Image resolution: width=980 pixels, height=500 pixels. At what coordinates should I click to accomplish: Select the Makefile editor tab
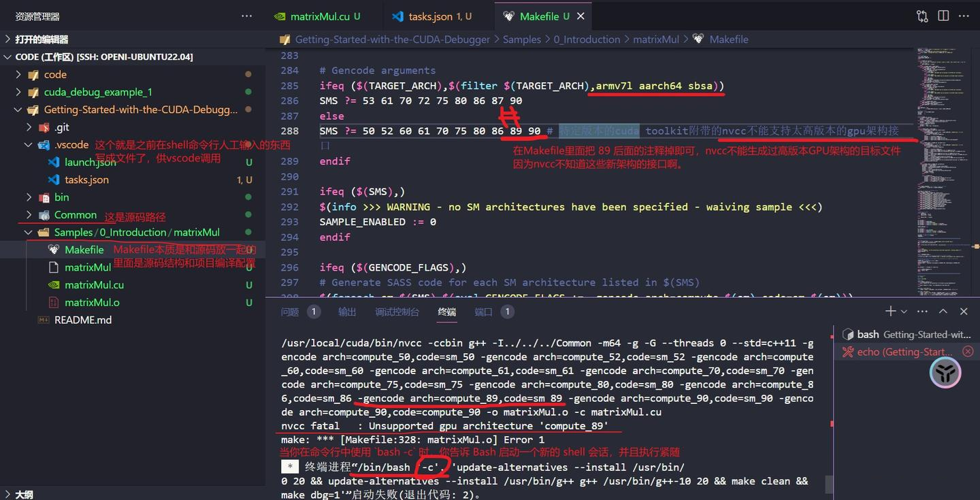pos(544,16)
